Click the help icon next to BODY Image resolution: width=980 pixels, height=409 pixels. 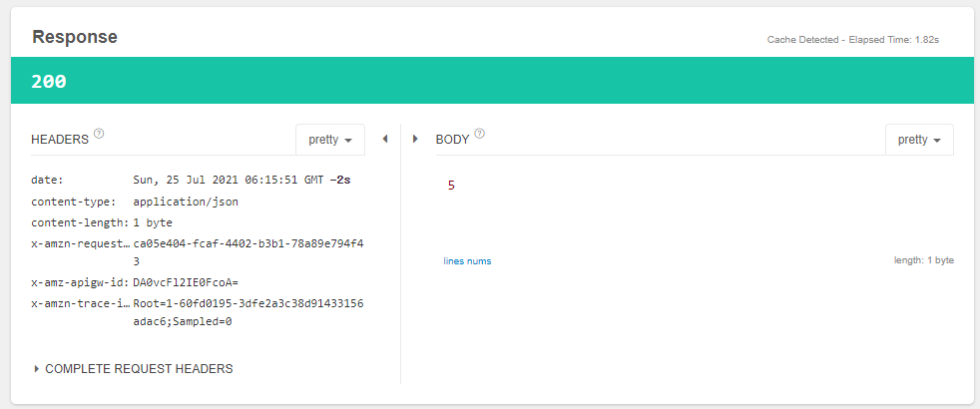[x=480, y=135]
